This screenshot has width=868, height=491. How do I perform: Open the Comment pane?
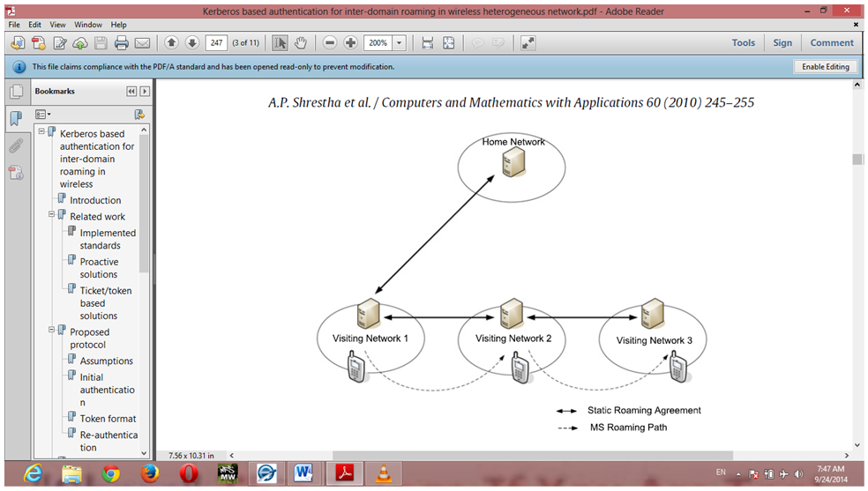pyautogui.click(x=832, y=43)
